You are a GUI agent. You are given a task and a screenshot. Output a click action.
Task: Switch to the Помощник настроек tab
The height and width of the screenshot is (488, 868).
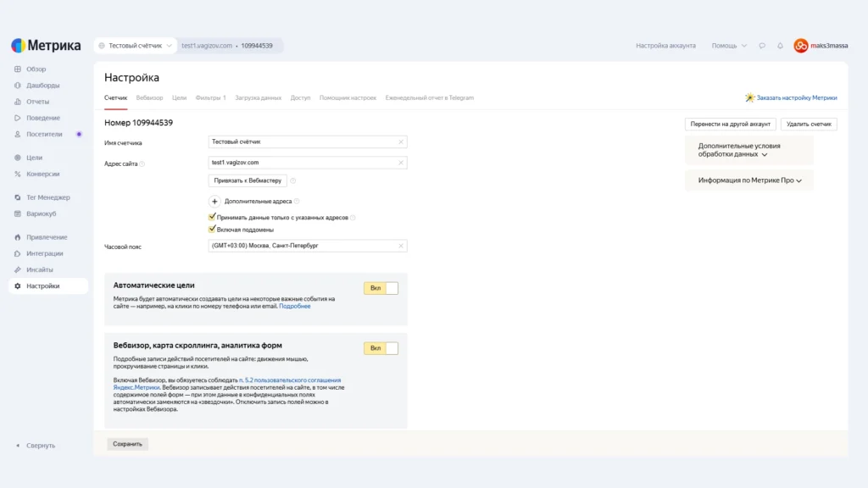coord(348,98)
